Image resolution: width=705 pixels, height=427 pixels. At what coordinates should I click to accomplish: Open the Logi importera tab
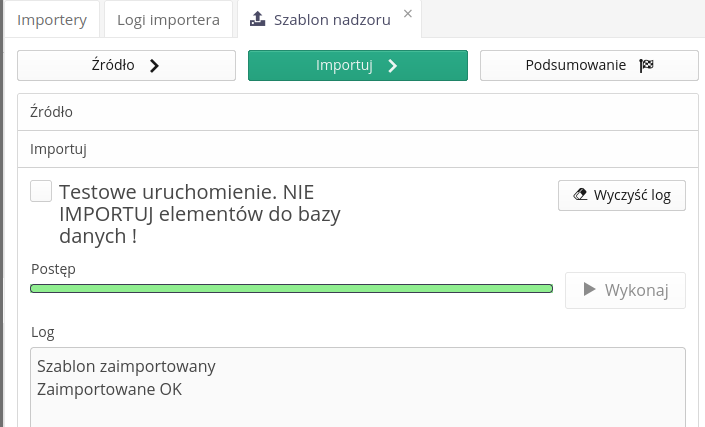(x=168, y=20)
